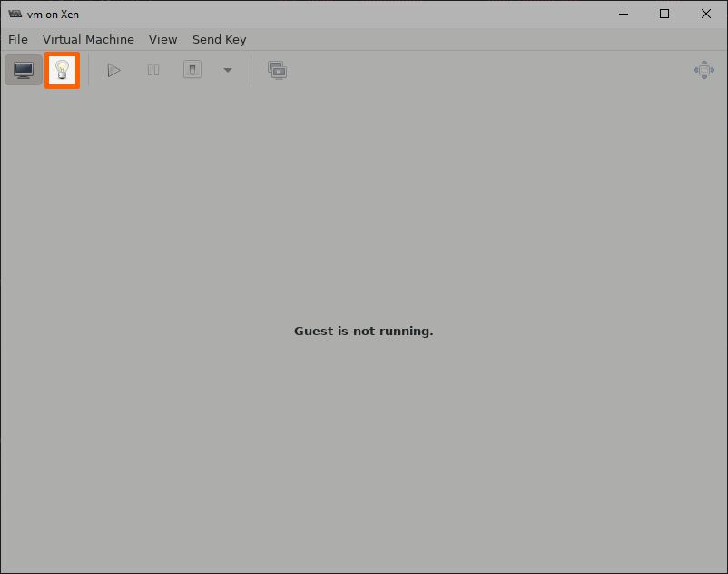Open the Virtual Machine menu
Screen dimensions: 728x574
tap(88, 39)
